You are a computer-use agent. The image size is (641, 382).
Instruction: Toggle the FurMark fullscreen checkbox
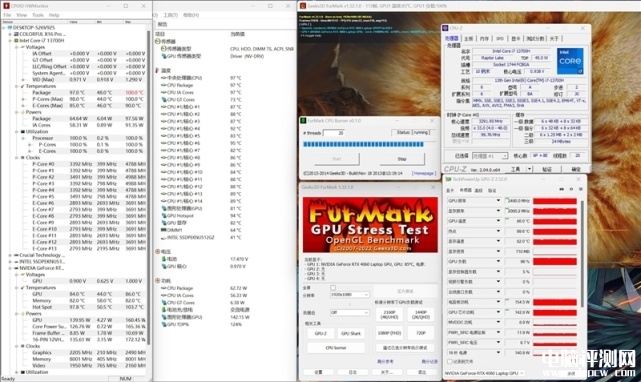333,288
